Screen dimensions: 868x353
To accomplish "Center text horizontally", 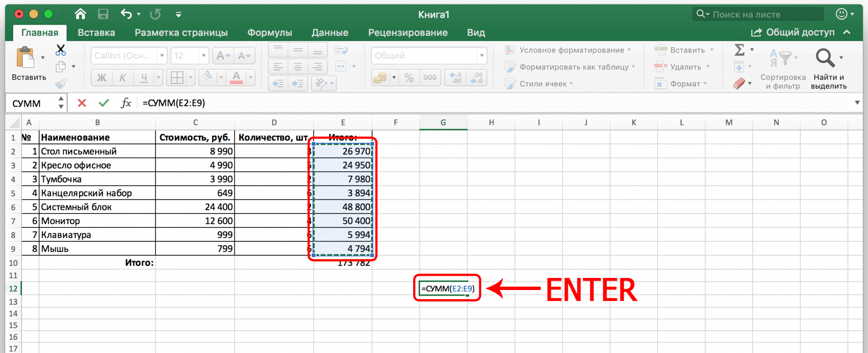I will pyautogui.click(x=298, y=66).
